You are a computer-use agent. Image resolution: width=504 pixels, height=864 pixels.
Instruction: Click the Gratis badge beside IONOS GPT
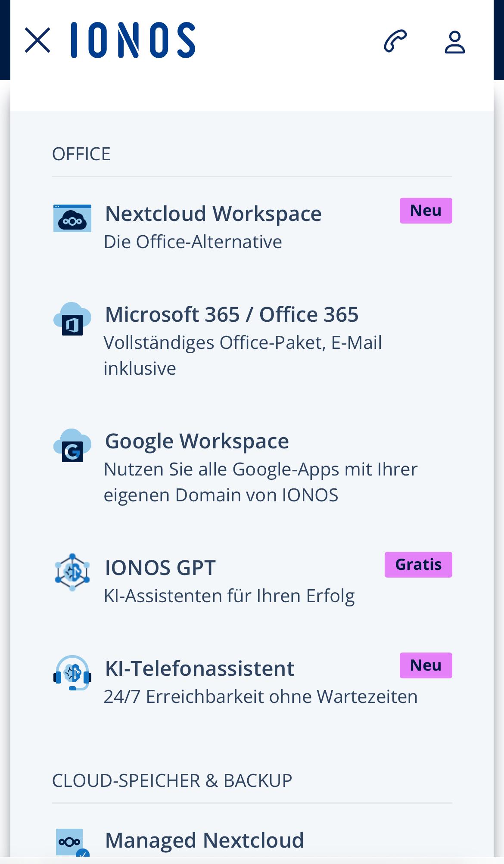click(418, 565)
